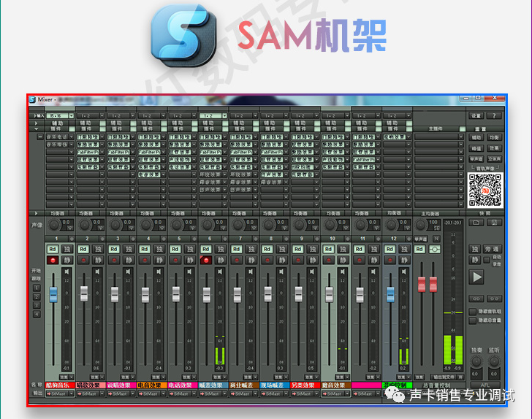Click the small round icon beside channel number 9

(x=316, y=239)
